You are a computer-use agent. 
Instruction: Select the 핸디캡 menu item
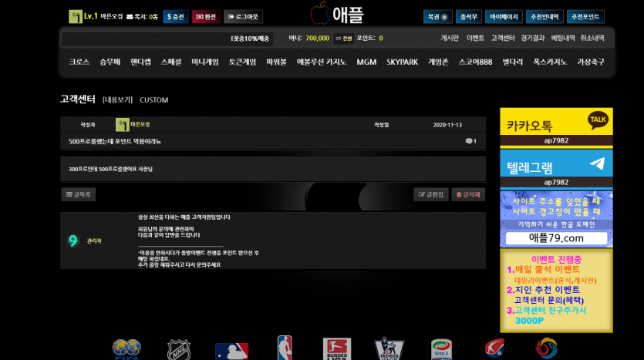click(140, 62)
